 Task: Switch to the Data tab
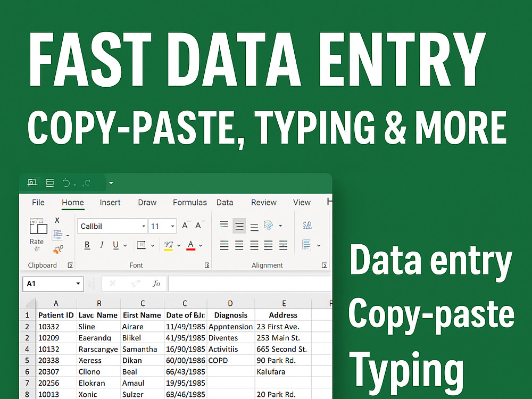point(225,203)
